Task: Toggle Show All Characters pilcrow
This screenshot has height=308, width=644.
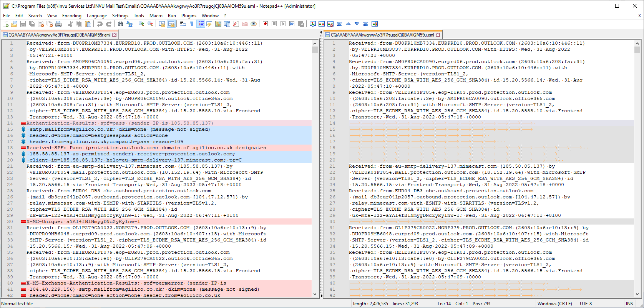Action: [x=192, y=24]
